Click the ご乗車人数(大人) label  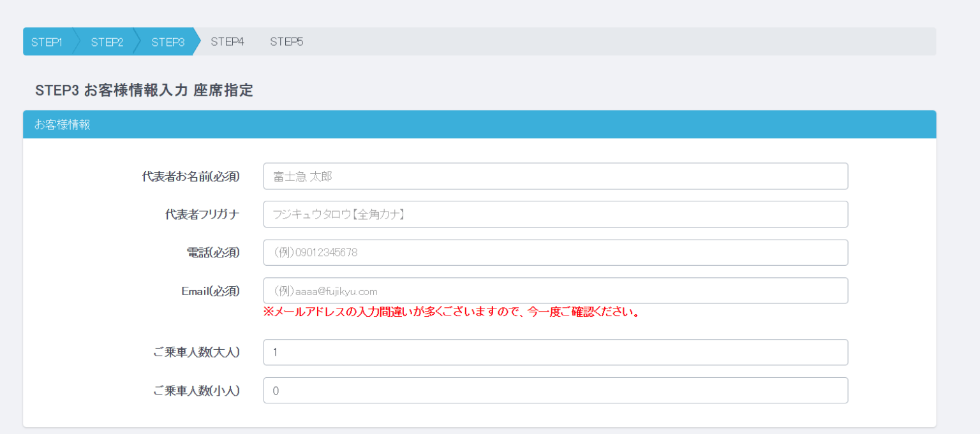[x=197, y=352]
